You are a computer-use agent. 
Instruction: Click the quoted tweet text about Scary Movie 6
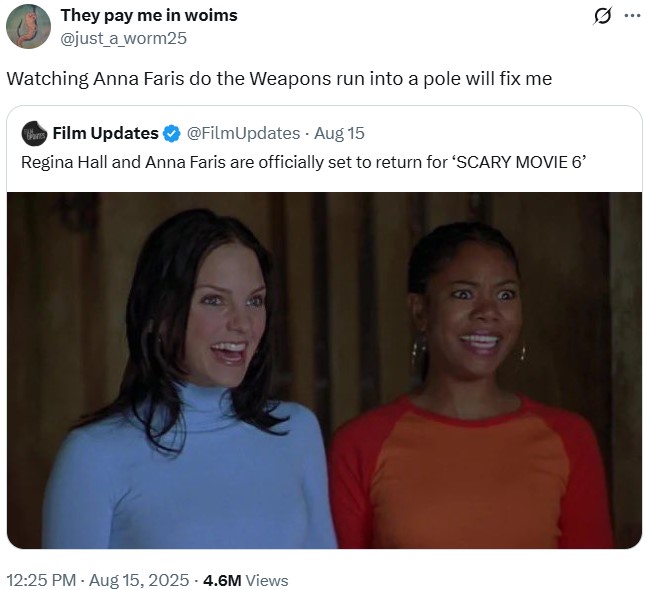303,162
